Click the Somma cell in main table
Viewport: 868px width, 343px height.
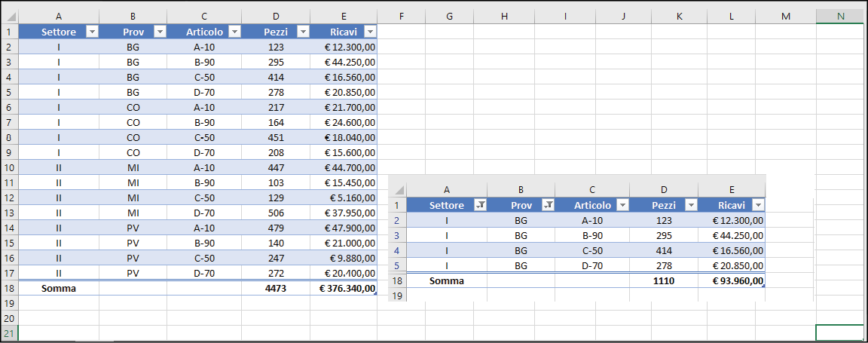click(x=59, y=288)
